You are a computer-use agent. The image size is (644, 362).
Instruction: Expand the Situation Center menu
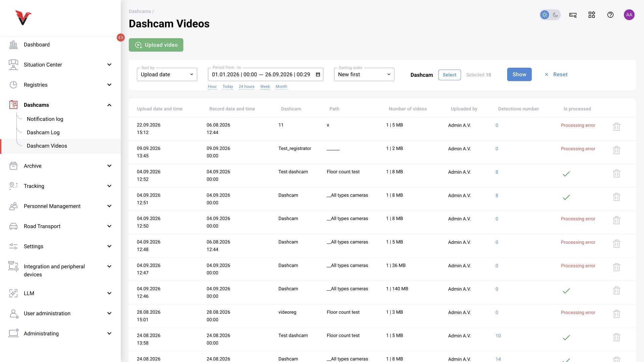tap(60, 65)
